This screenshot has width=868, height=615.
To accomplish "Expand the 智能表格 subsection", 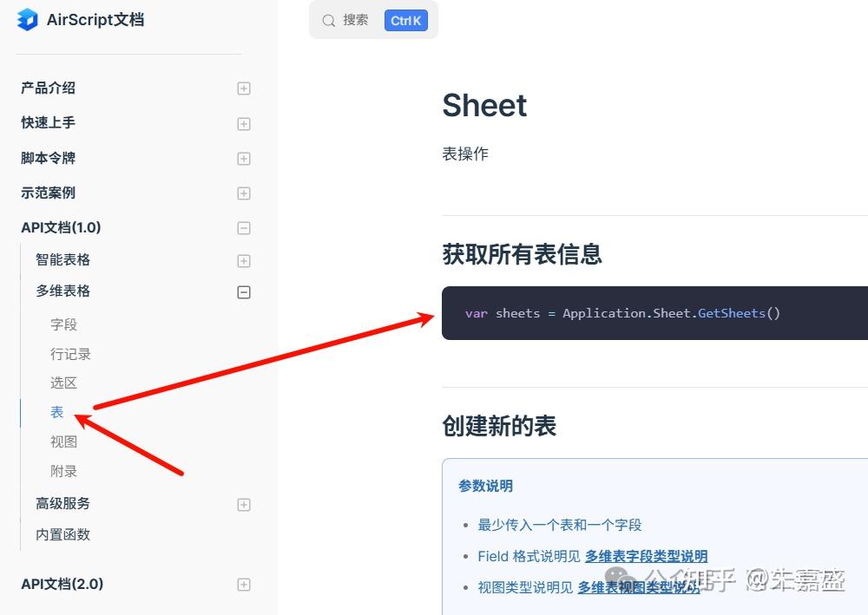I will pos(244,260).
